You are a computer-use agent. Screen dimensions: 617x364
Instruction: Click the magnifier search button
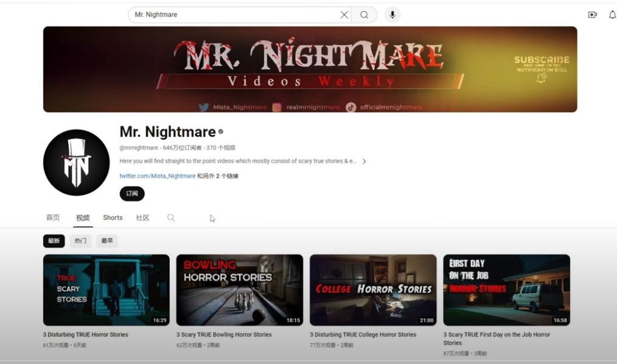364,15
